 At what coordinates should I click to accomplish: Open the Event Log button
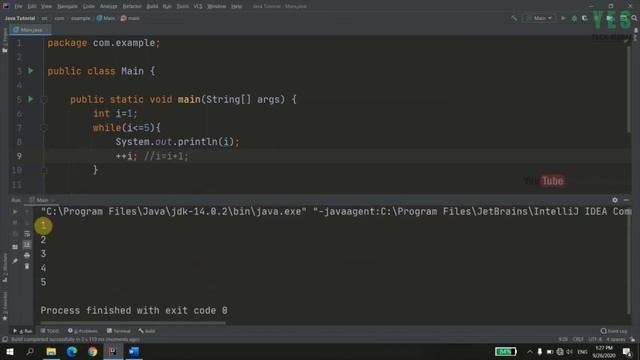click(614, 331)
